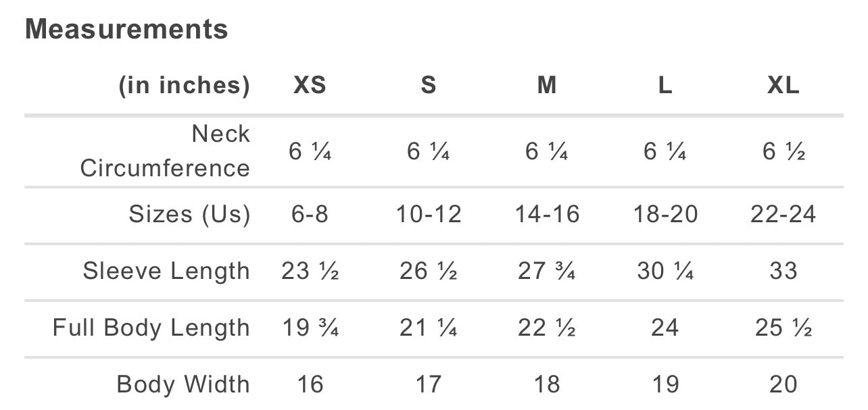
Task: Click the M size column header
Action: (x=547, y=86)
